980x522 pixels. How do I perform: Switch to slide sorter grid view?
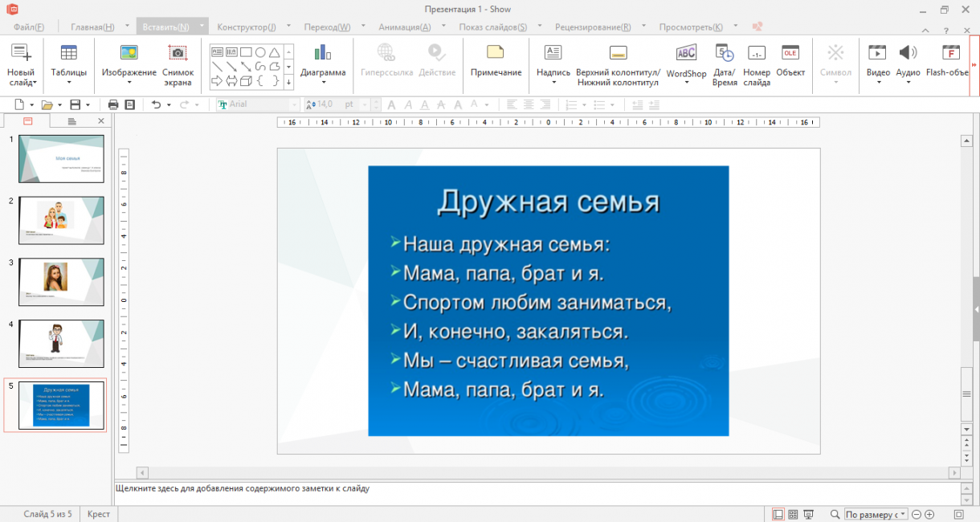pos(793,514)
